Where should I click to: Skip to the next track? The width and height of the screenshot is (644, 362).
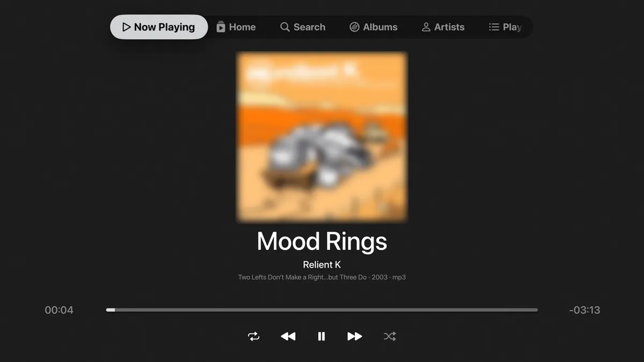coord(355,336)
